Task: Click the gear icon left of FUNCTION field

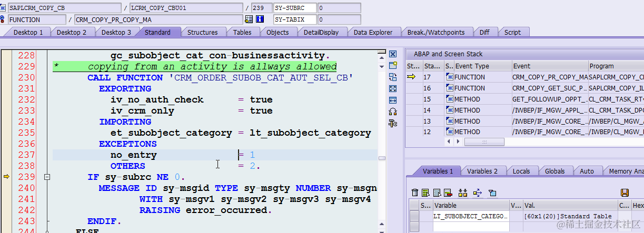Action: (3, 19)
